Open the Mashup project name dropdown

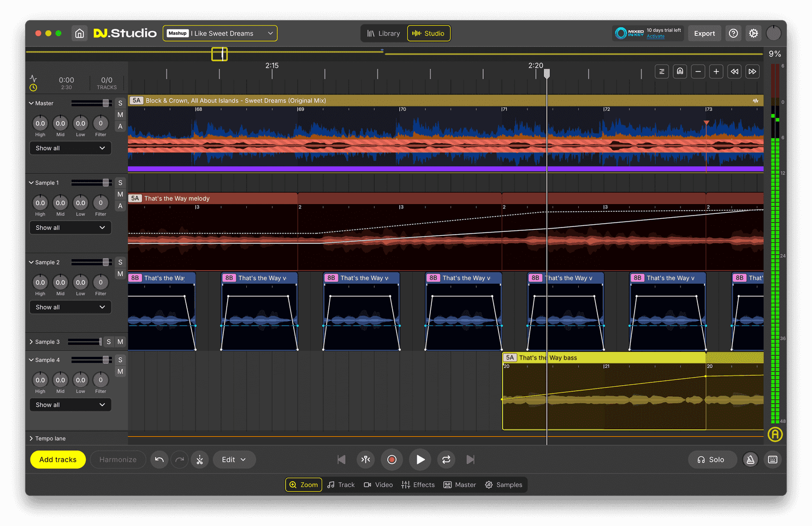(x=220, y=33)
